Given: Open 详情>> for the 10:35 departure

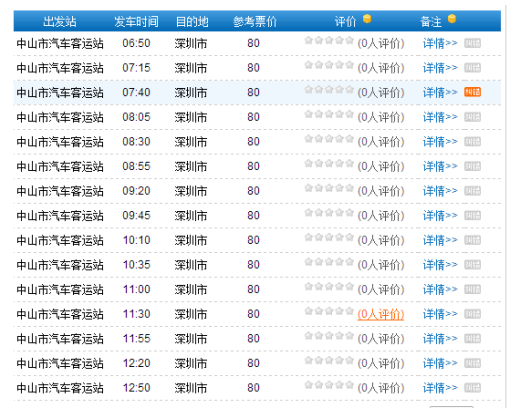Looking at the screenshot, I should click(x=440, y=265).
